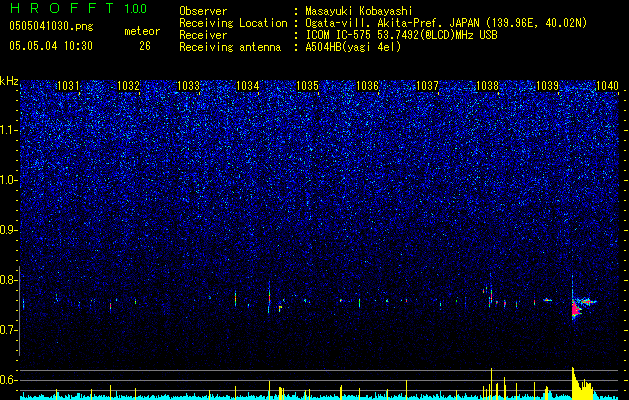Click time marker 1039
This screenshot has width=629, height=400.
tap(547, 85)
